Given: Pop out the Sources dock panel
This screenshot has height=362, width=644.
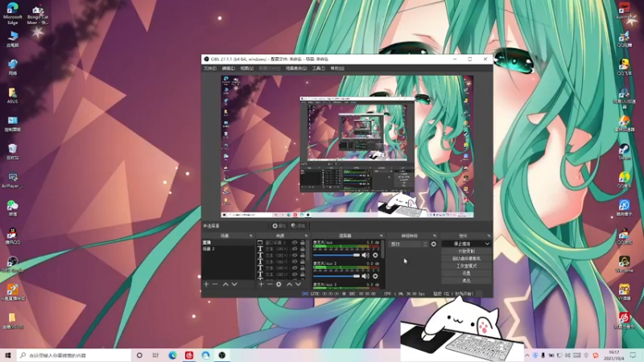Looking at the screenshot, I should 306,236.
